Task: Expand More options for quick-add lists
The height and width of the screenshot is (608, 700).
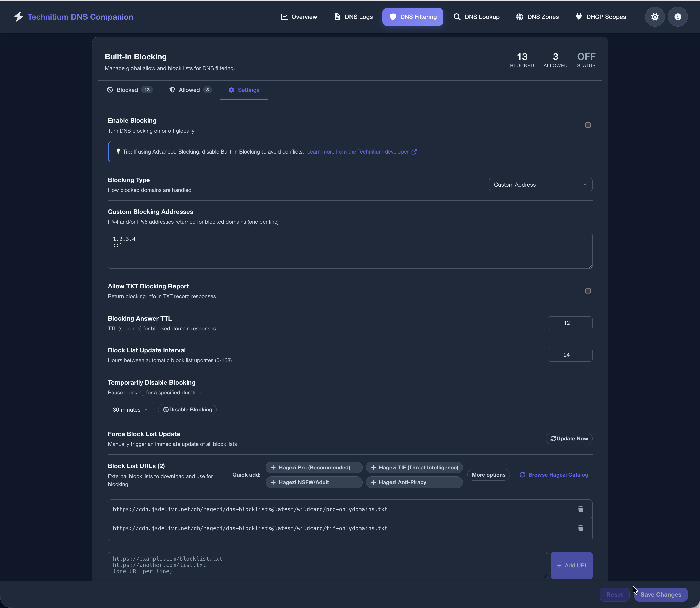Action: [x=488, y=474]
